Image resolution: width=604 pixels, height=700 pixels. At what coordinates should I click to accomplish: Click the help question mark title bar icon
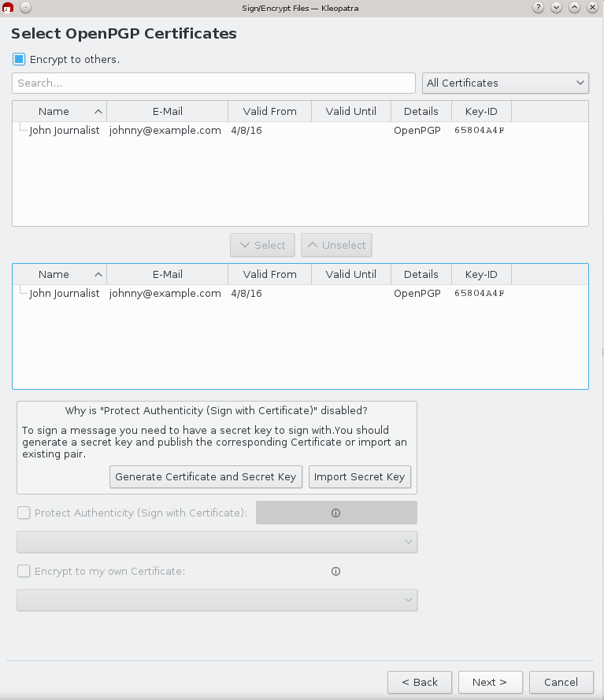coord(539,7)
